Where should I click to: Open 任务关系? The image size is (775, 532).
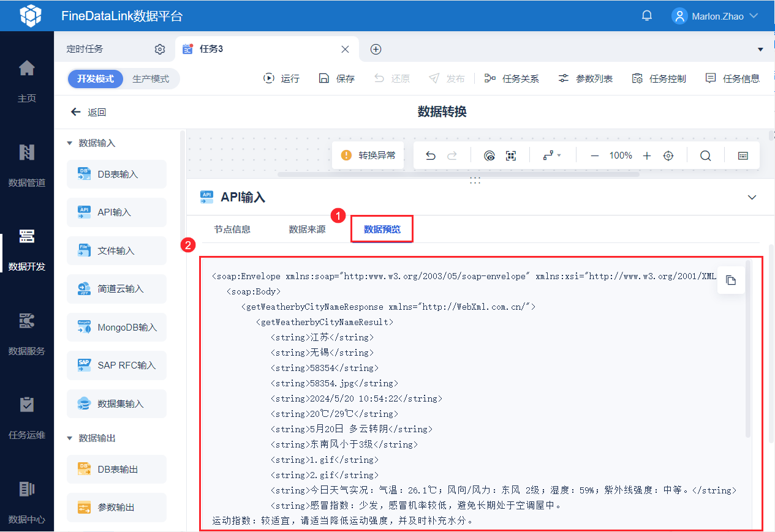tap(512, 78)
